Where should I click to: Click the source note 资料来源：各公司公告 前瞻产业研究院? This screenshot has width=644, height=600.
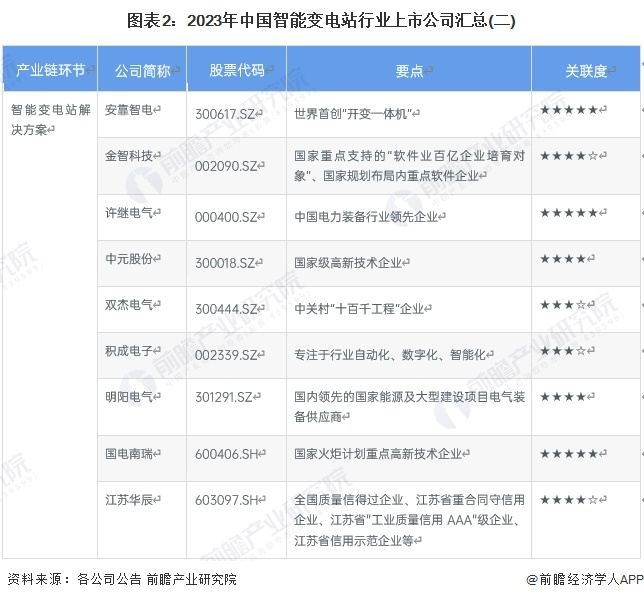(x=122, y=579)
